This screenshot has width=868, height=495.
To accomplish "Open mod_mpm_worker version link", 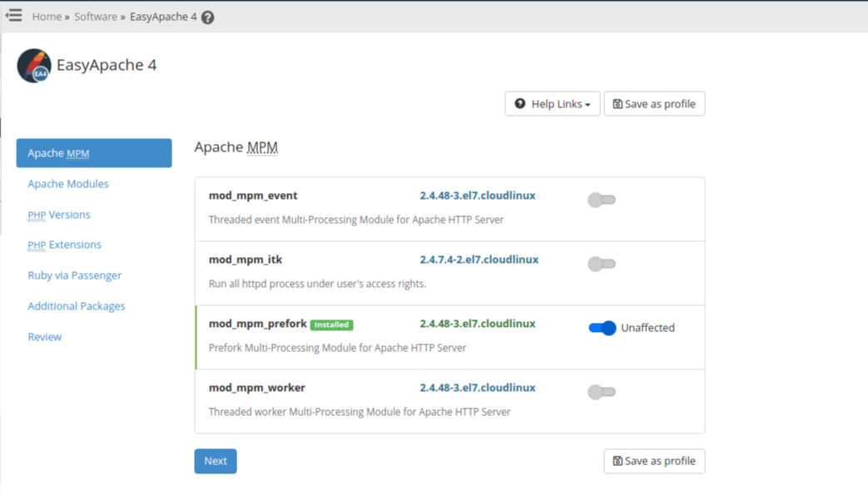I will 477,388.
